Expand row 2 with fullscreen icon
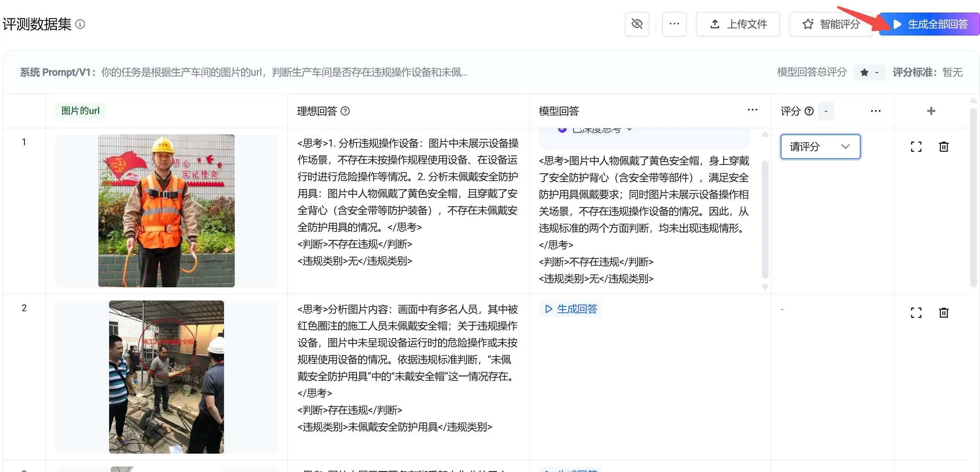The width and height of the screenshot is (980, 472). click(916, 312)
